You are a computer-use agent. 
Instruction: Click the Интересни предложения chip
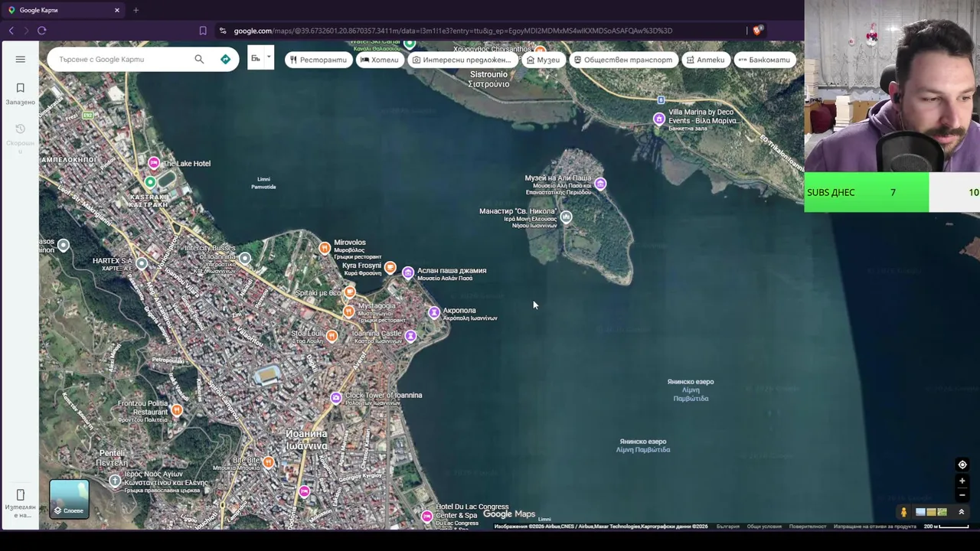point(462,60)
